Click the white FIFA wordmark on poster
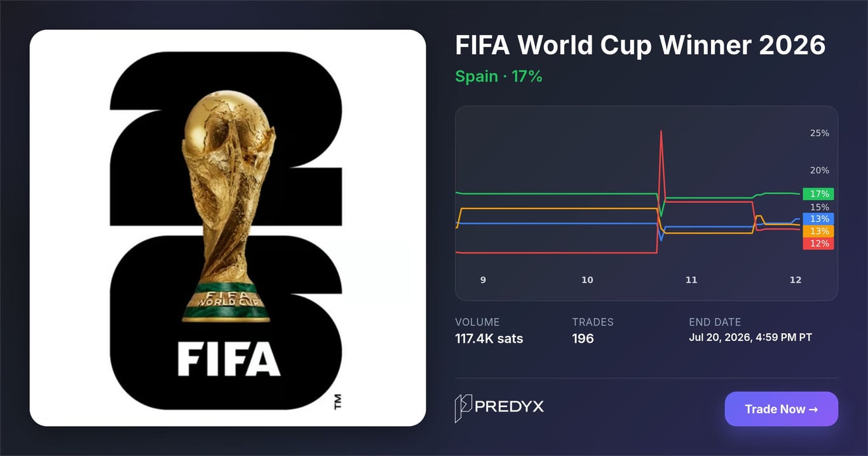 pos(229,359)
